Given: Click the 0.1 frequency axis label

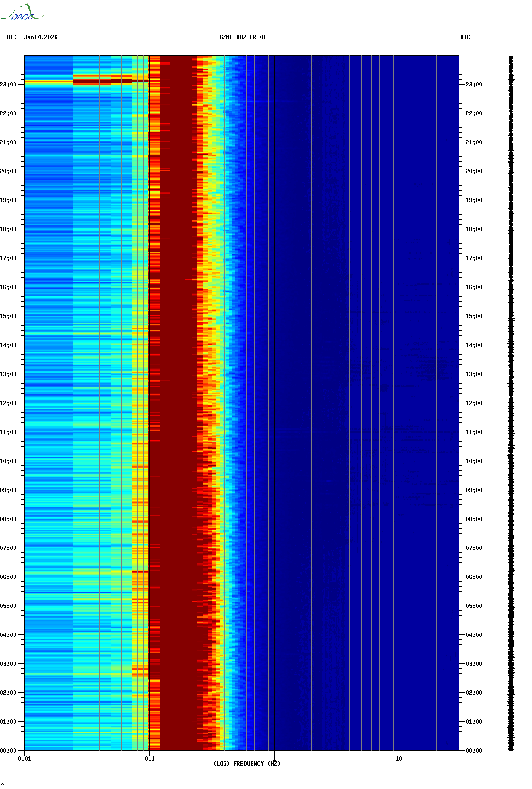Looking at the screenshot, I should pyautogui.click(x=150, y=759).
